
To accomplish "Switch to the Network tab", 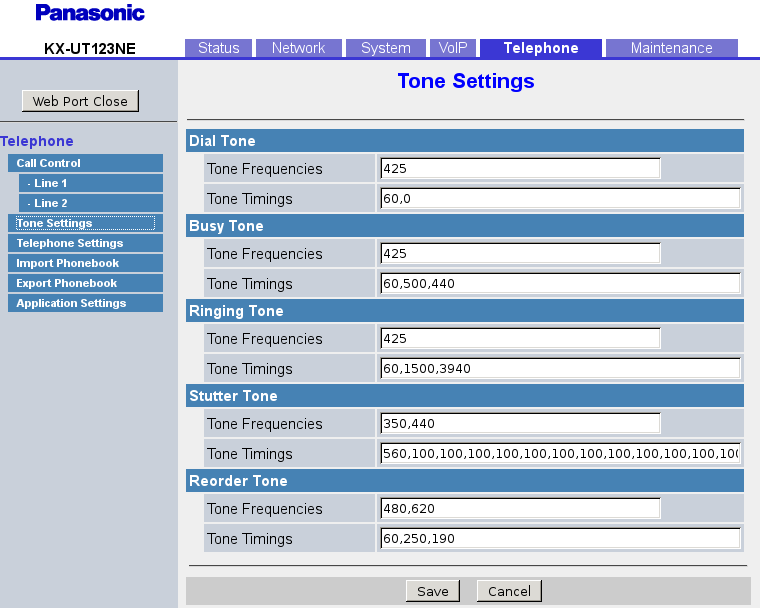I will click(298, 48).
